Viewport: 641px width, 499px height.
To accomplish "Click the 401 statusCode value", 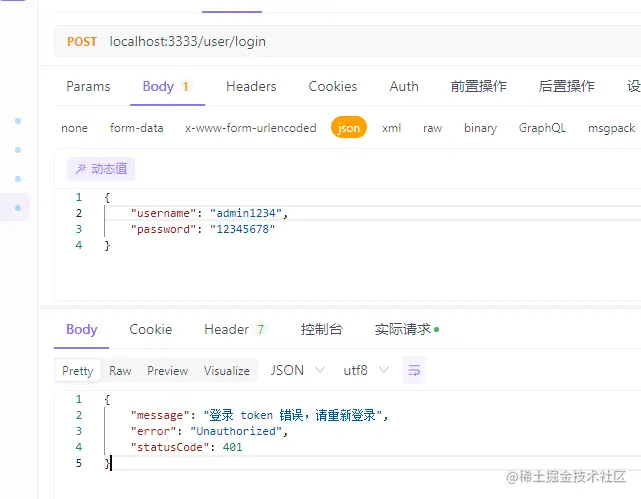I will [233, 447].
